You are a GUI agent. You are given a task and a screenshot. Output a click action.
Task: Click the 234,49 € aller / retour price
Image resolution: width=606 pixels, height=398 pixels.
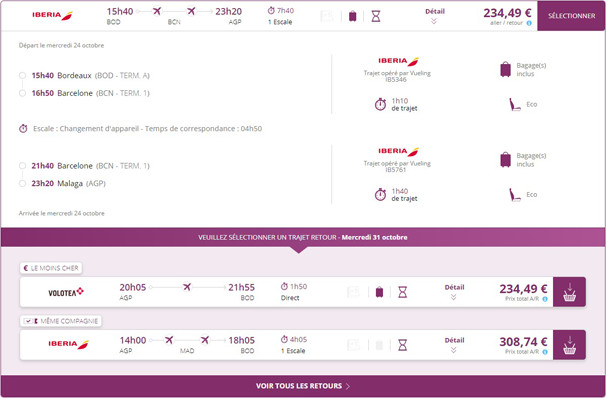tap(507, 13)
